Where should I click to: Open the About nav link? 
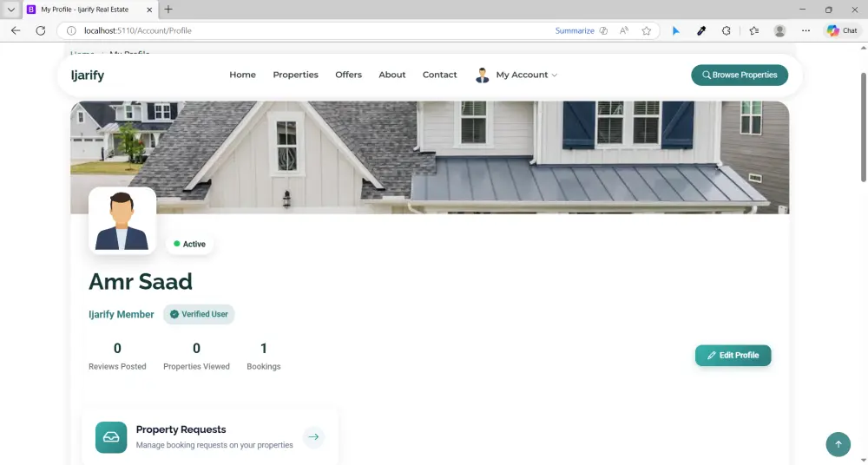392,75
